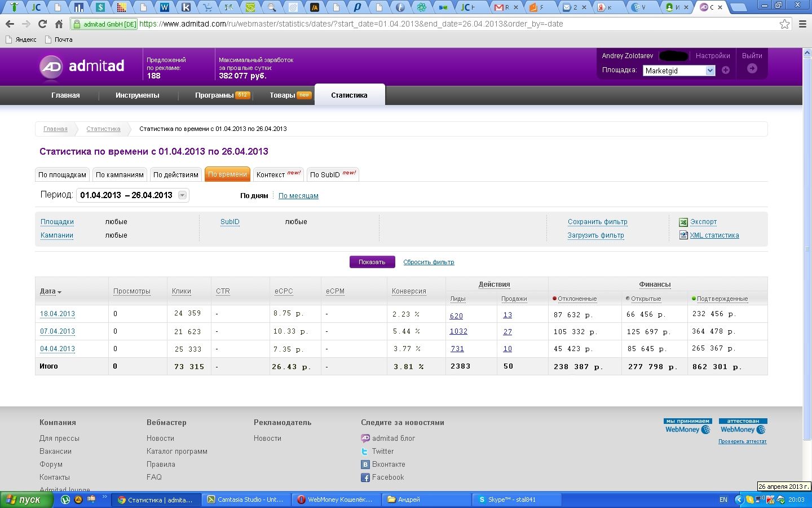
Task: Click the admitad logo icon
Action: pos(51,67)
